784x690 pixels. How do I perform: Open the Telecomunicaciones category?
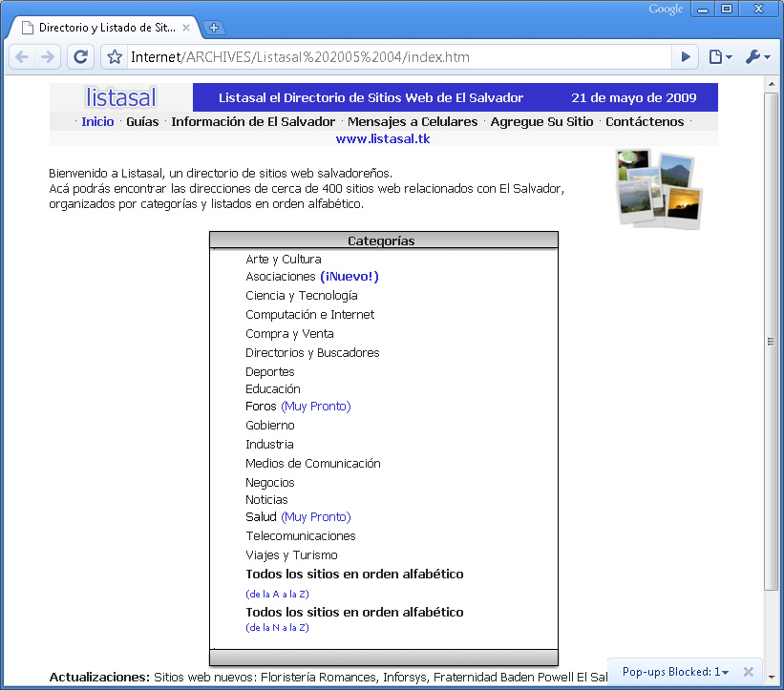click(301, 535)
